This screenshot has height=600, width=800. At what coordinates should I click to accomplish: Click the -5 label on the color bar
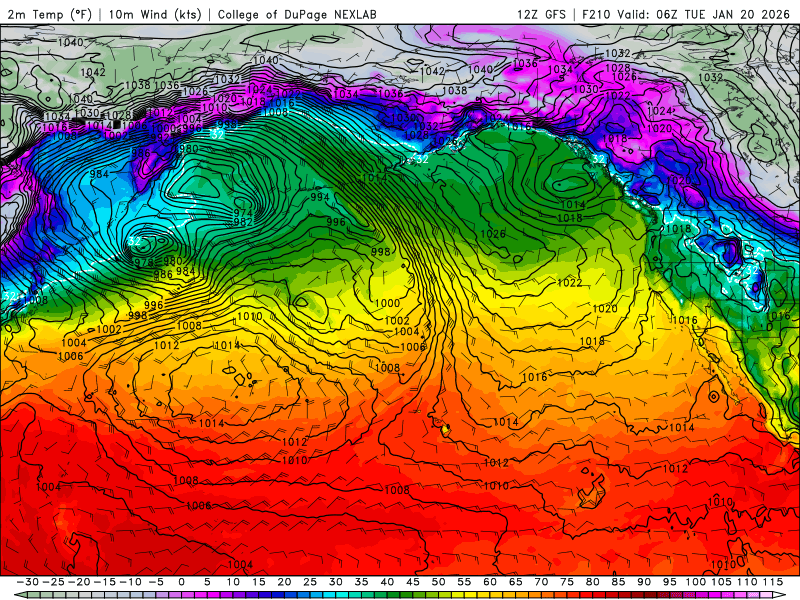pyautogui.click(x=156, y=582)
